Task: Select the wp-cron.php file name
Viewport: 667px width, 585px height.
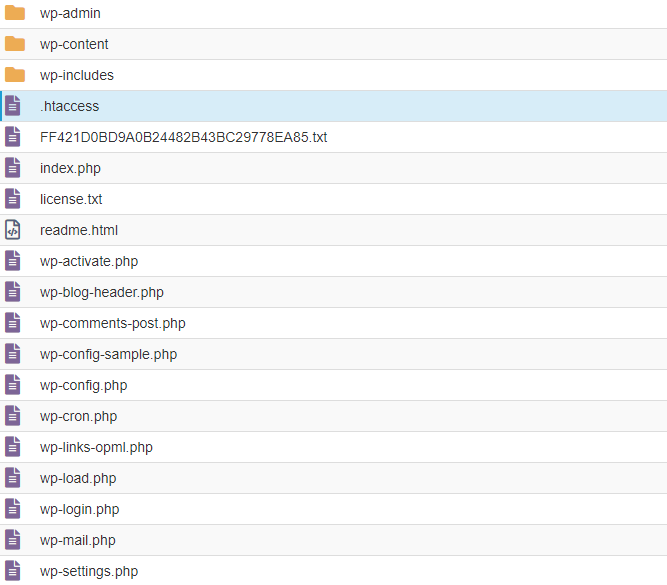Action: point(78,417)
